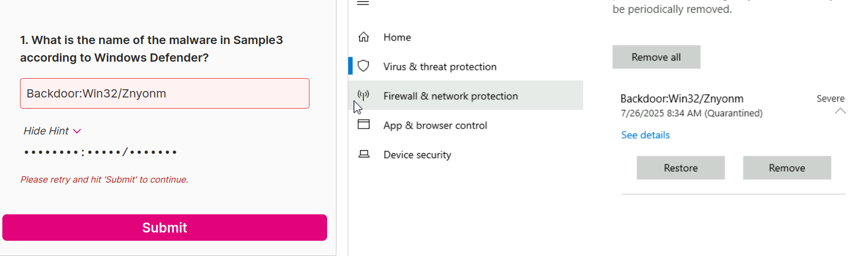
Task: Go to the Home section label
Action: tap(397, 38)
